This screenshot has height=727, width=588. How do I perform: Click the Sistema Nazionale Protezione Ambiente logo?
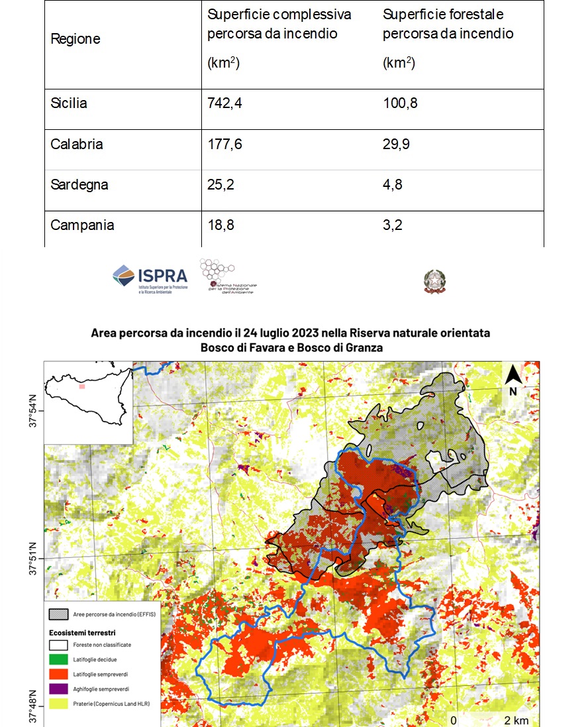point(228,276)
